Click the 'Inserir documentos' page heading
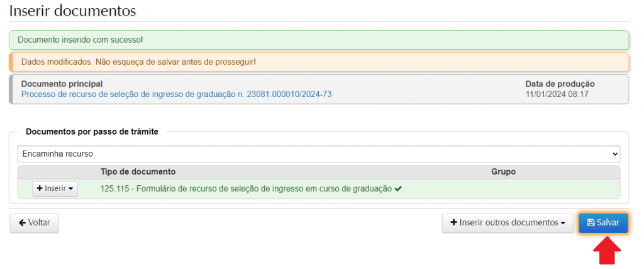This screenshot has height=269, width=644. tap(72, 11)
